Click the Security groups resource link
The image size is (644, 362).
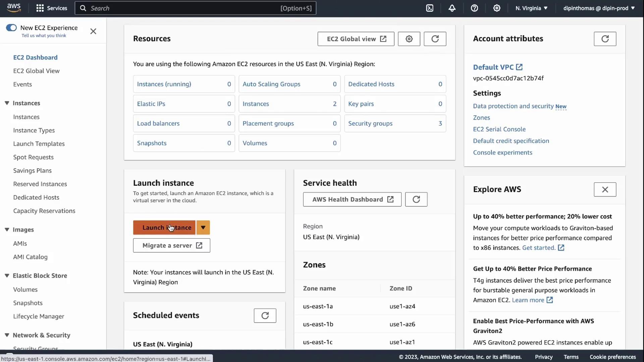pyautogui.click(x=370, y=123)
